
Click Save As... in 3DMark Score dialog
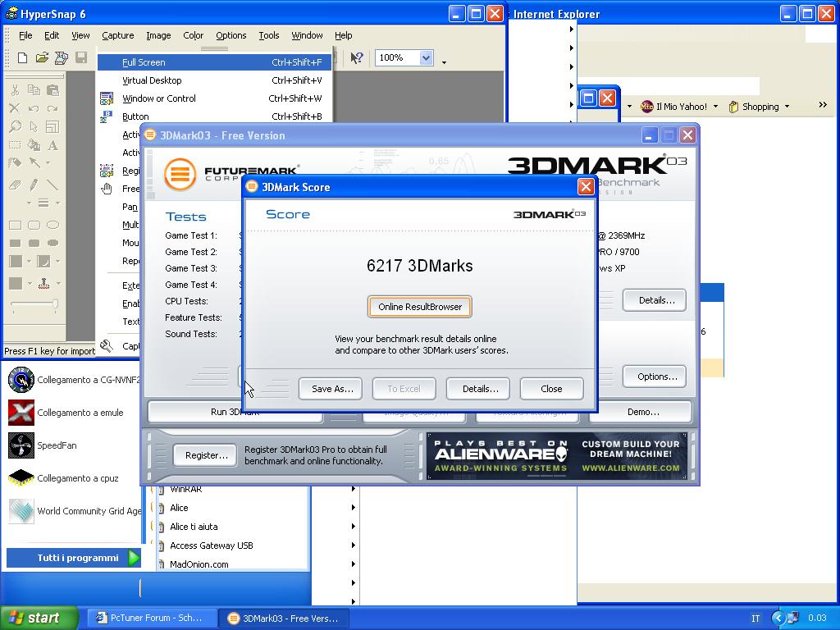[331, 389]
